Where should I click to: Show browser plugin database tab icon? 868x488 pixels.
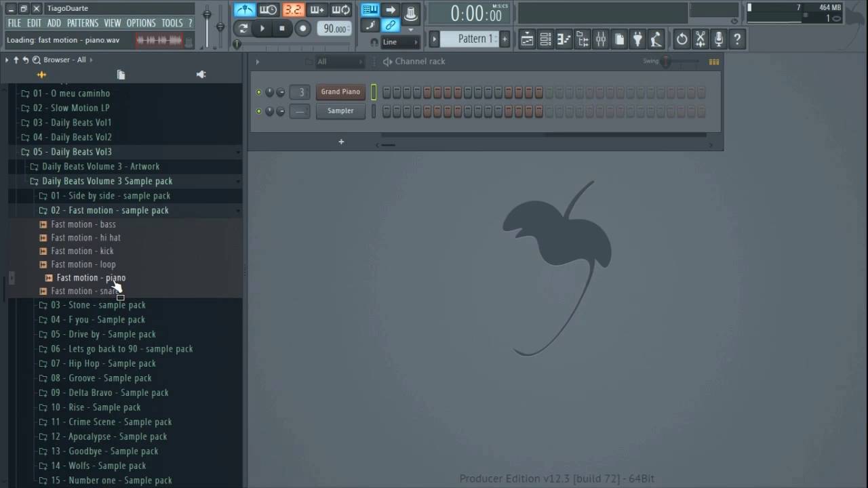[201, 75]
